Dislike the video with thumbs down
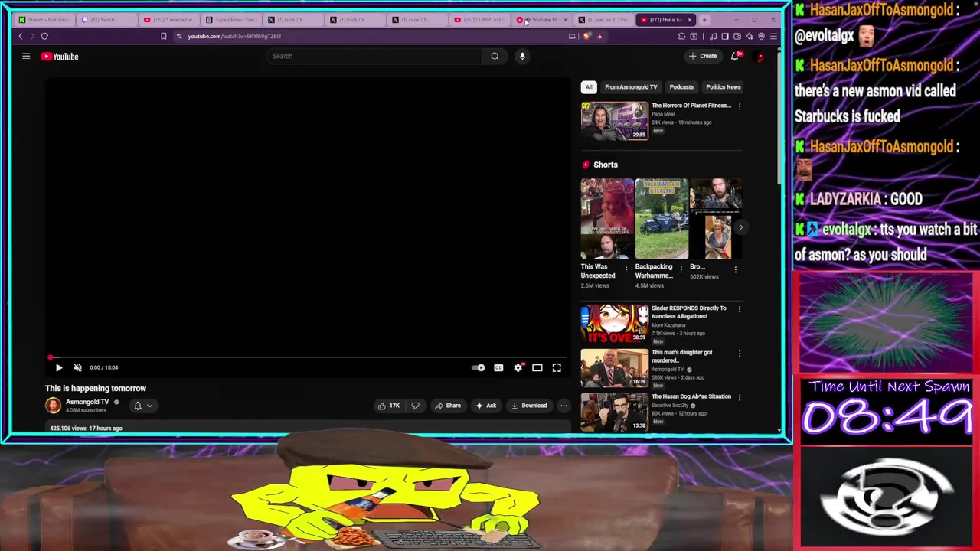 tap(415, 406)
